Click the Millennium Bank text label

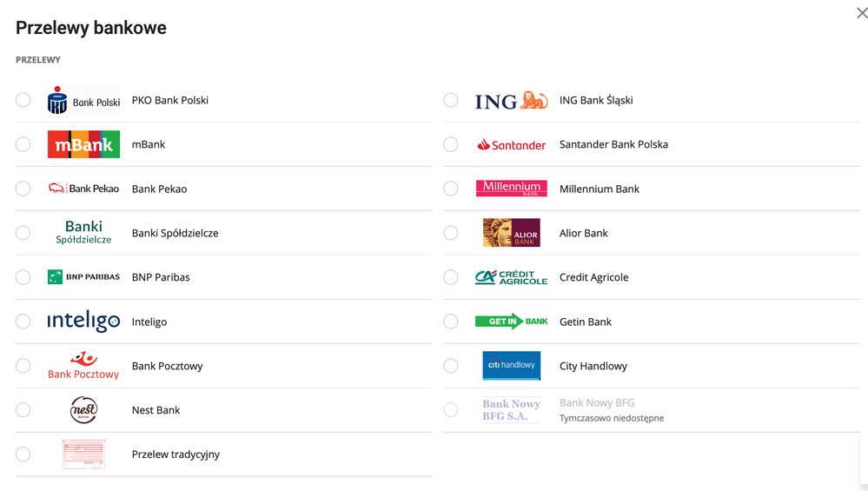tap(599, 189)
